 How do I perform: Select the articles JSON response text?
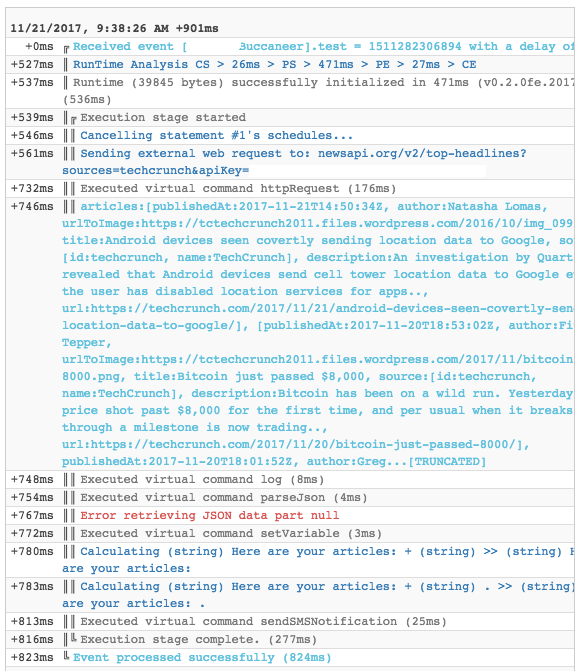point(318,334)
